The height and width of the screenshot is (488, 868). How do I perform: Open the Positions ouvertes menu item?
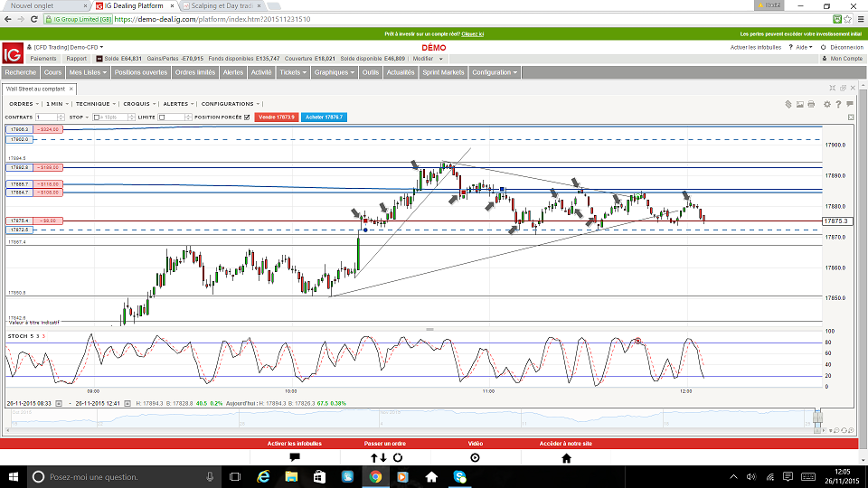point(140,72)
